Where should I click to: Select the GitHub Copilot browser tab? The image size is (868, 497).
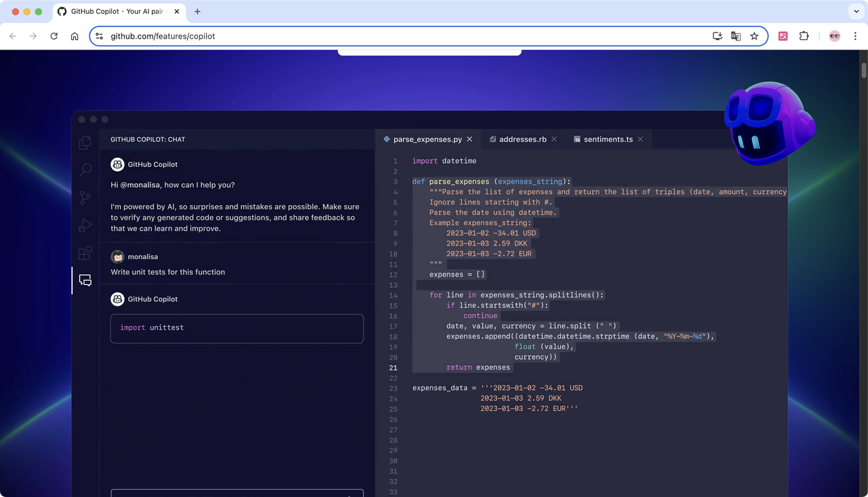click(117, 12)
